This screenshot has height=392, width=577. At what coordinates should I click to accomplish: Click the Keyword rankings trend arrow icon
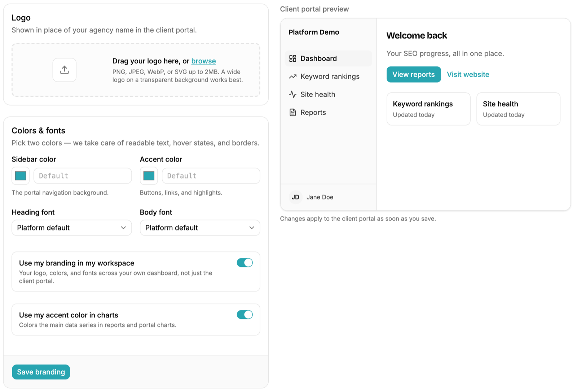point(293,76)
